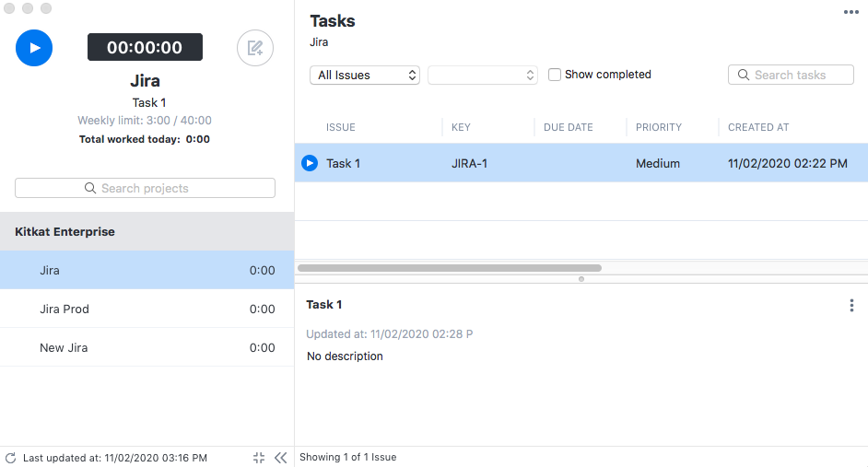This screenshot has height=467, width=868.
Task: Sort by the PRIORITY column header
Action: point(659,127)
